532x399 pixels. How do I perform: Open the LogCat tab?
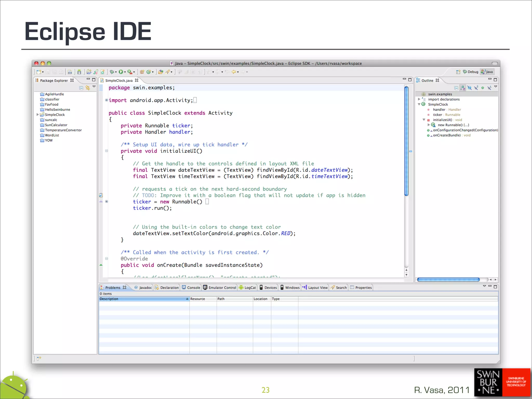click(x=247, y=288)
